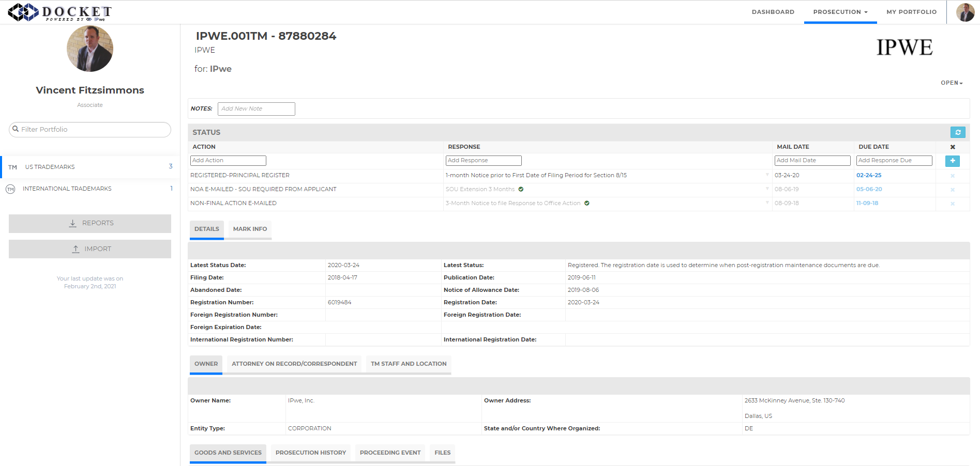Click the refresh icon in the Status panel
Screen dimensions: 980x466
(957, 133)
